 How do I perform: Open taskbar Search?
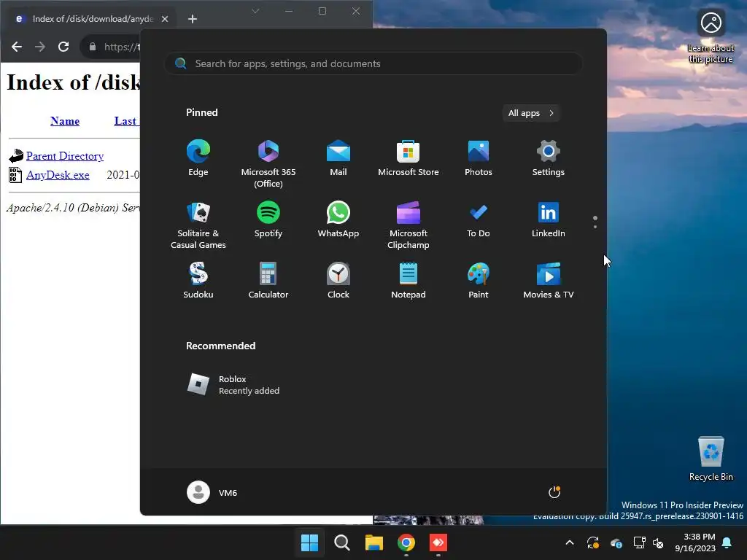[341, 542]
